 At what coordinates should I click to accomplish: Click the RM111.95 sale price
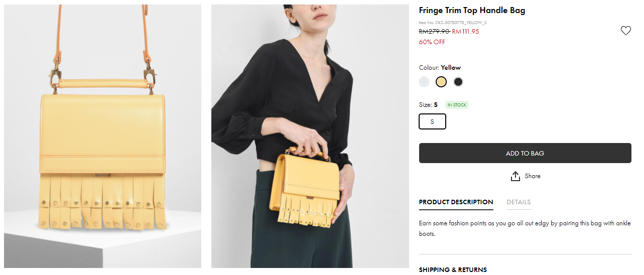[465, 31]
